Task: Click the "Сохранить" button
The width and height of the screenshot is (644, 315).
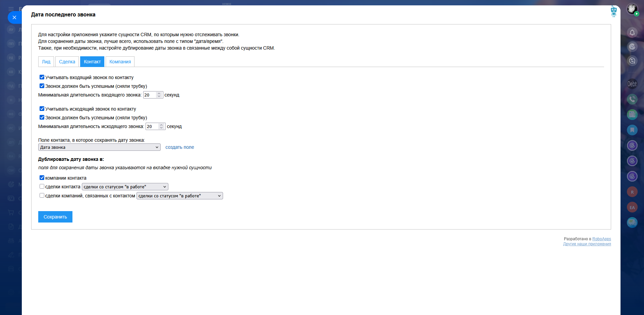Action: pos(55,217)
